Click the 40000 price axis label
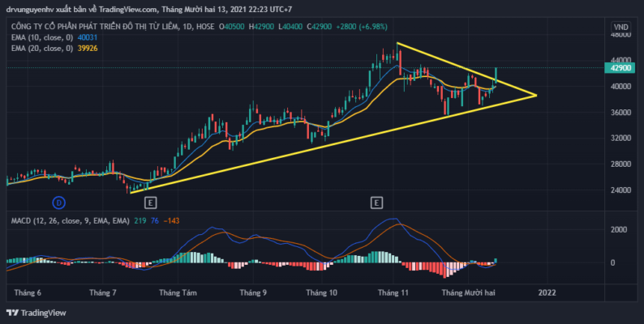This screenshot has height=324, width=644. [620, 86]
